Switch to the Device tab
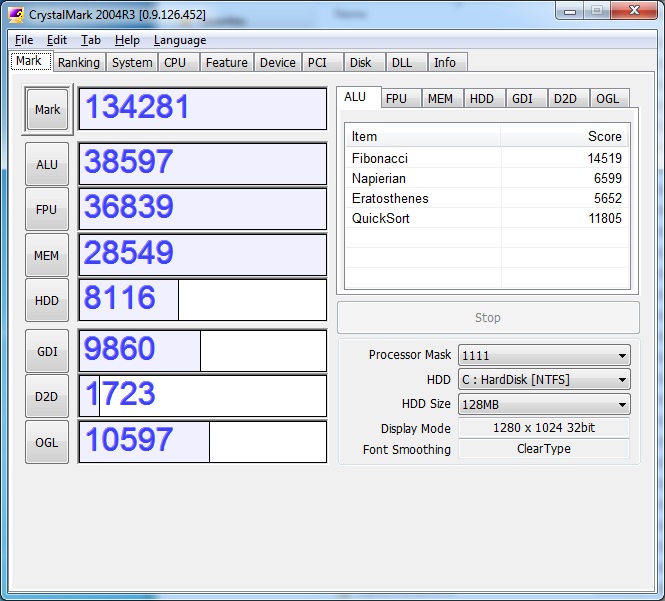 coord(278,62)
